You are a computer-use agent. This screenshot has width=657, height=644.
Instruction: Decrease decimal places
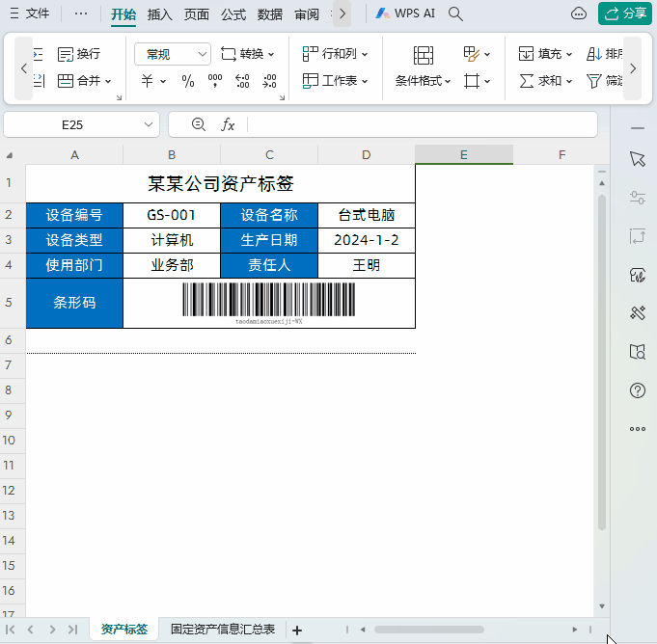(x=269, y=80)
